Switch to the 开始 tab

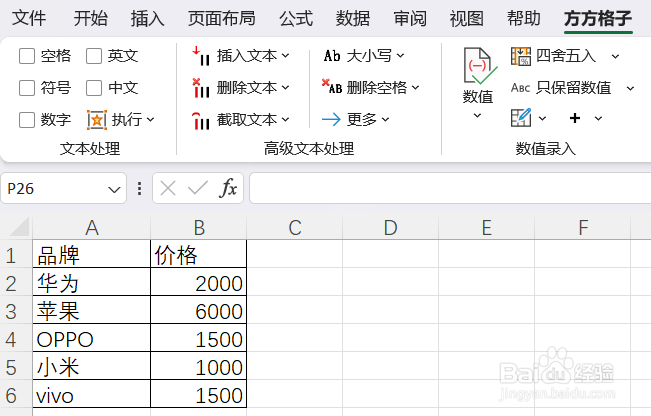pyautogui.click(x=91, y=18)
